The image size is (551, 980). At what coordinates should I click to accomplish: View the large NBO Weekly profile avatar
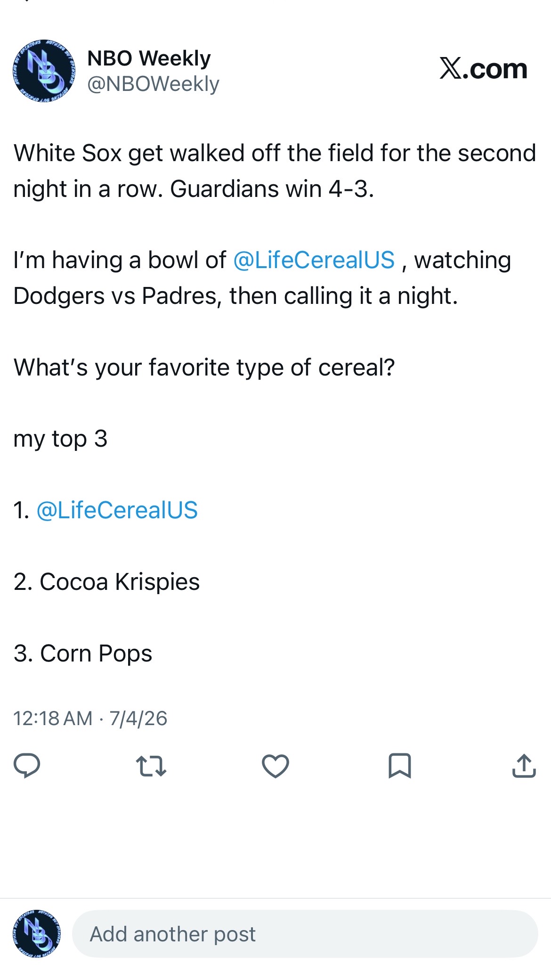coord(44,71)
